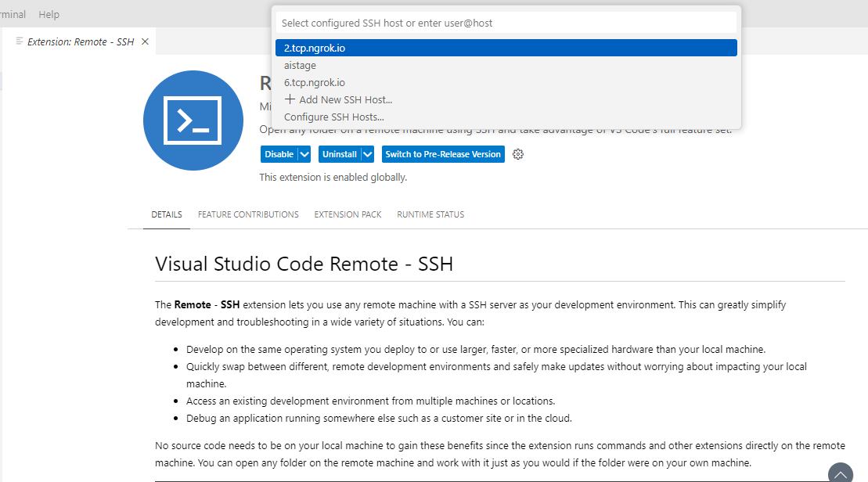The width and height of the screenshot is (868, 482).
Task: Click the Remote - SSH extension logo icon
Action: pos(193,120)
